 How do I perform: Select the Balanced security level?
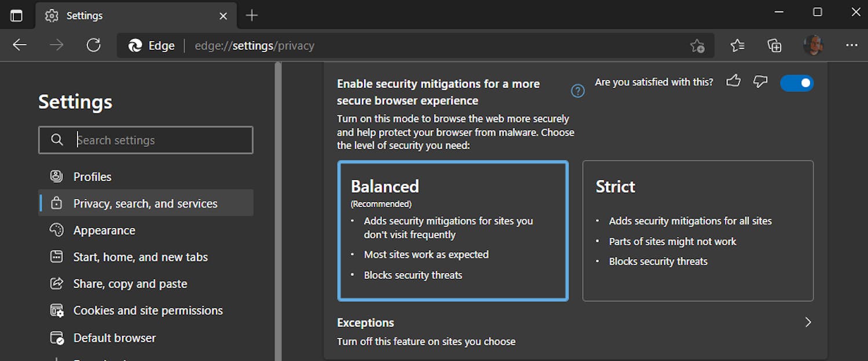click(x=453, y=230)
